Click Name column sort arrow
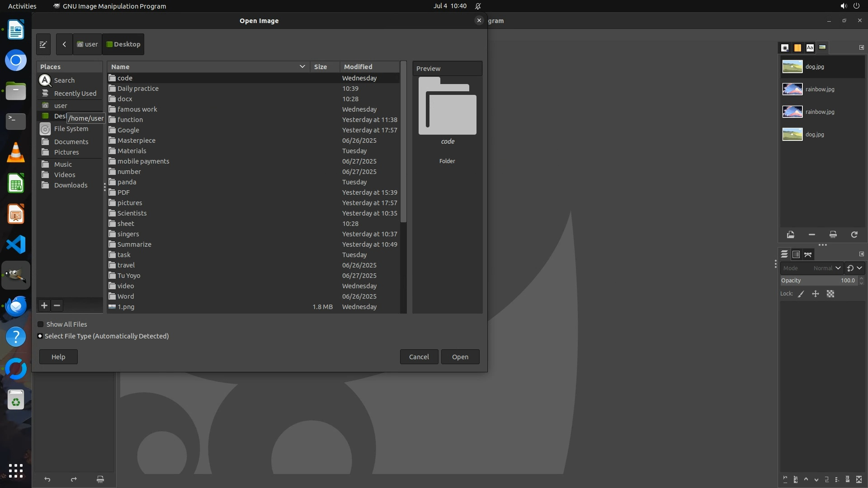868x488 pixels. 302,67
